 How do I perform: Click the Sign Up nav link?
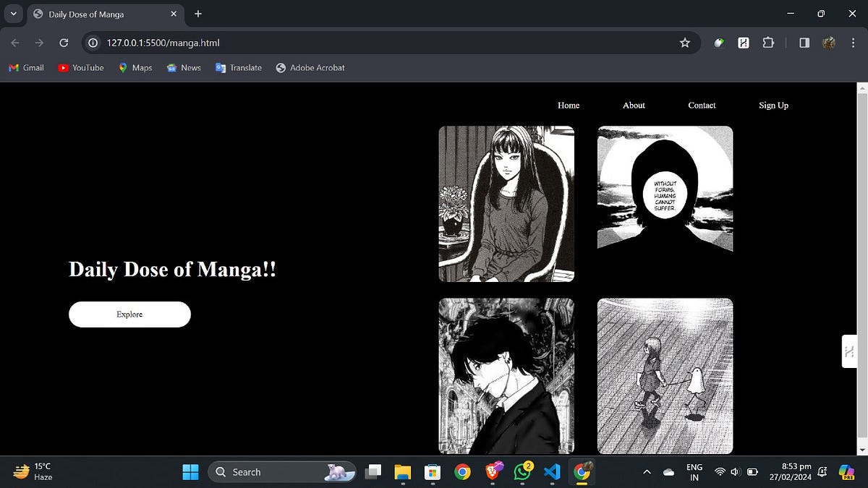pos(773,105)
